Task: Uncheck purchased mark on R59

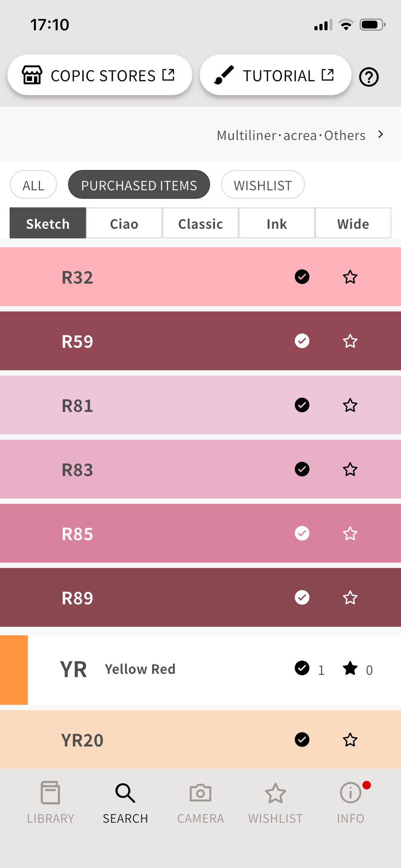Action: pos(302,341)
